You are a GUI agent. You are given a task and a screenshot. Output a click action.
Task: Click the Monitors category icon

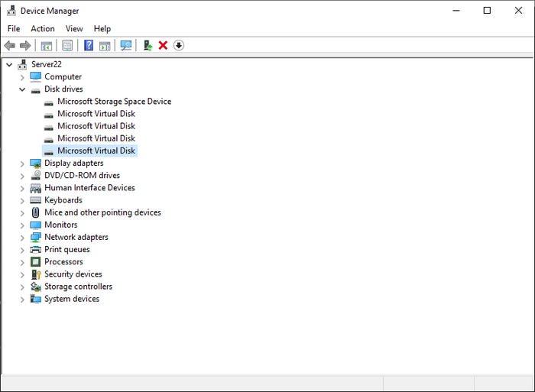35,225
